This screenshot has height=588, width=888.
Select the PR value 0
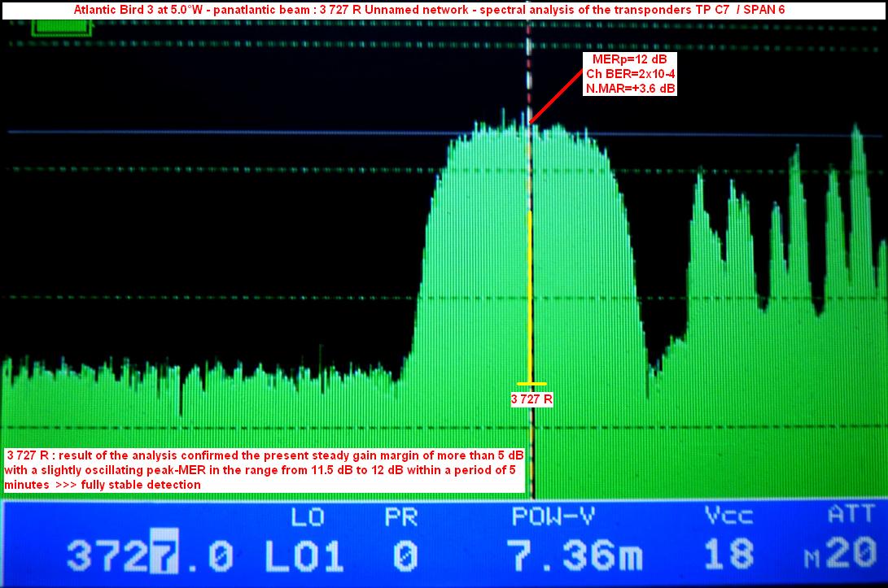pos(405,556)
